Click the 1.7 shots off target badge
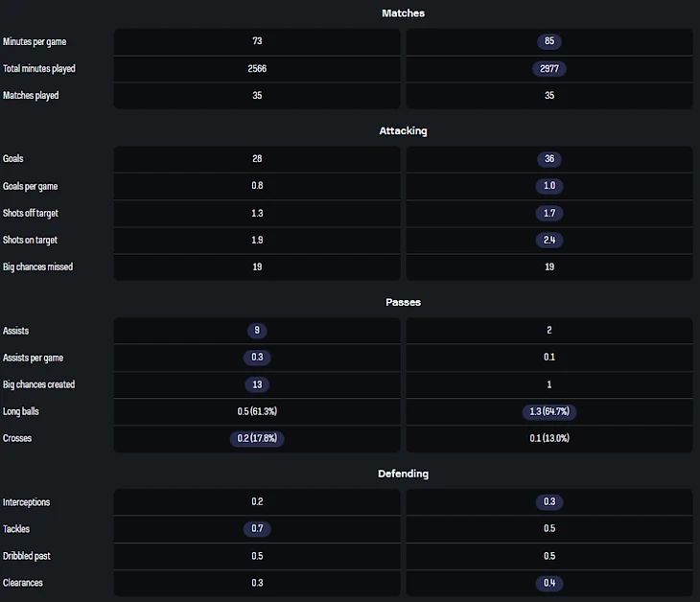The width and height of the screenshot is (700, 602). coord(549,213)
